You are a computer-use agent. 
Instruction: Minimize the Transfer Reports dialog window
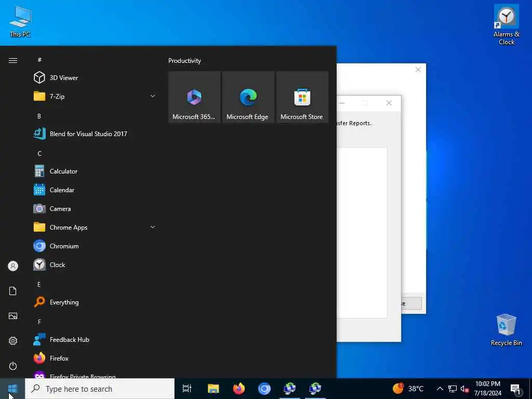tap(342, 103)
